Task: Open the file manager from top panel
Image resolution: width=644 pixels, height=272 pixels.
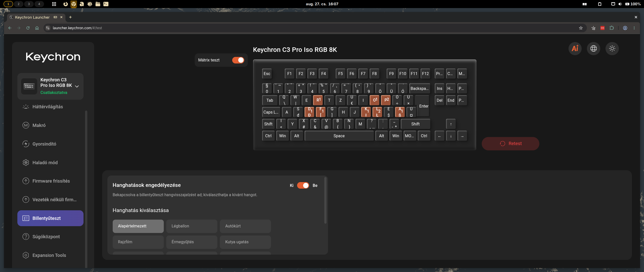Action: [x=98, y=4]
